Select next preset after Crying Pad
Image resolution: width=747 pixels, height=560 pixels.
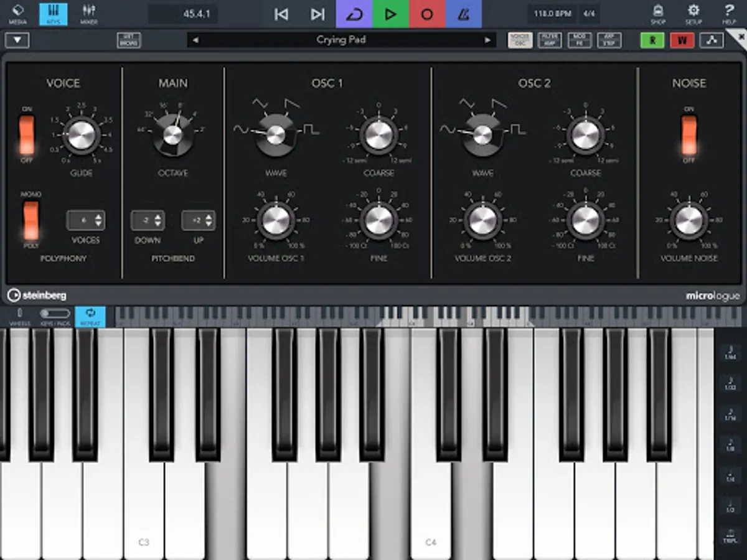click(487, 40)
